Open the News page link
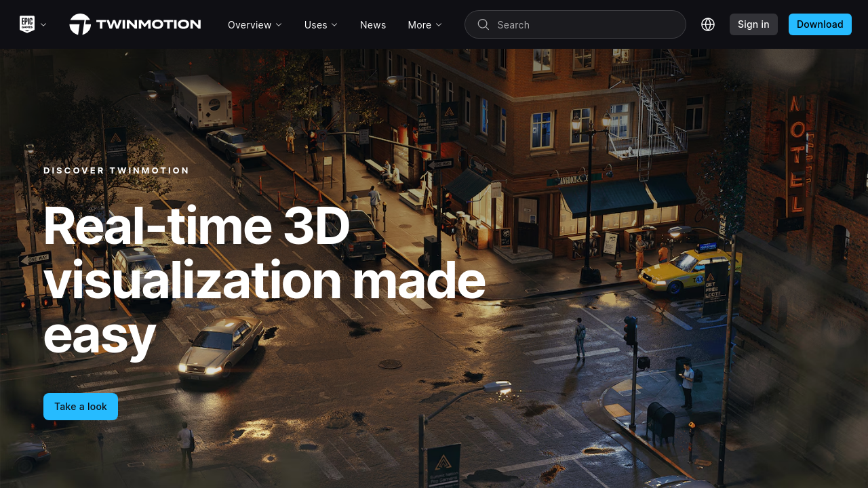The width and height of the screenshot is (868, 488). pos(373,25)
